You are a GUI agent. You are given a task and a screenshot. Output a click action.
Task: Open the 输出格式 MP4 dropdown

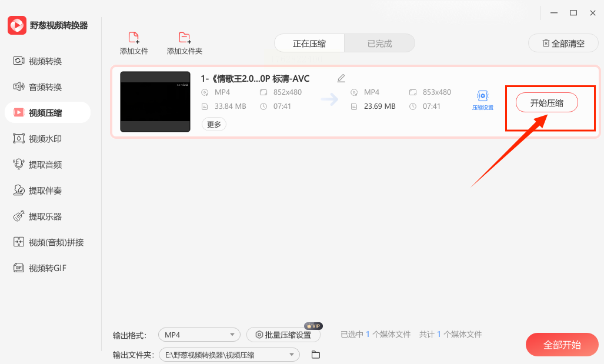coord(199,335)
